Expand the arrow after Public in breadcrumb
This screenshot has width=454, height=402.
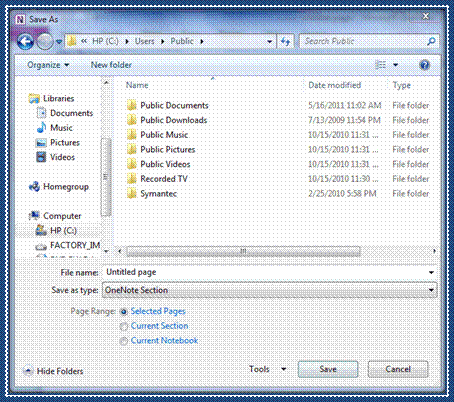pos(202,42)
